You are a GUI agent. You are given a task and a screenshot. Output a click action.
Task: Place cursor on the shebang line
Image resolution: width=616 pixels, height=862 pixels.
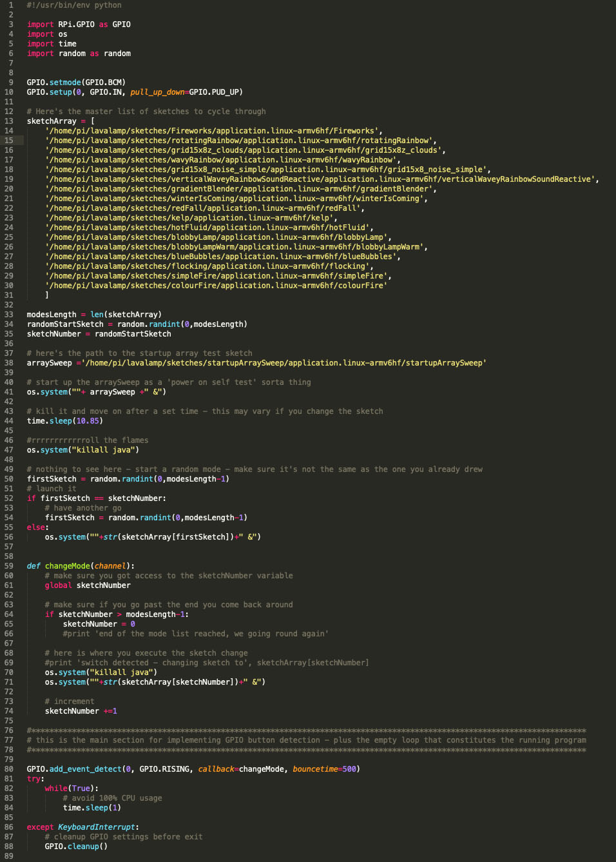(x=74, y=5)
